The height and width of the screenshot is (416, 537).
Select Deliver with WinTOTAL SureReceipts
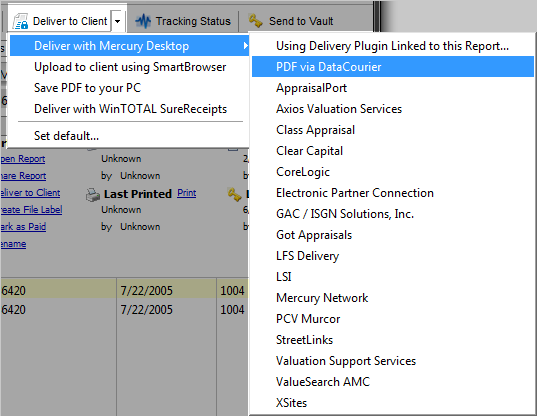tap(129, 109)
